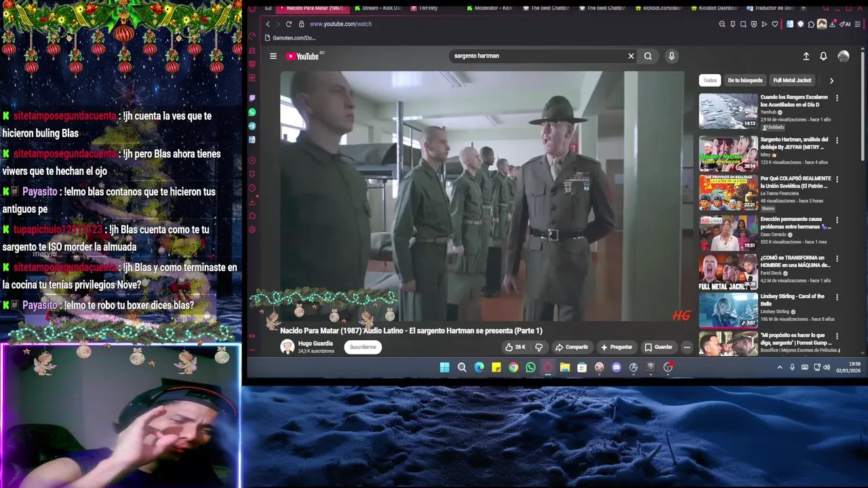Open the taskbar volume control

827,367
